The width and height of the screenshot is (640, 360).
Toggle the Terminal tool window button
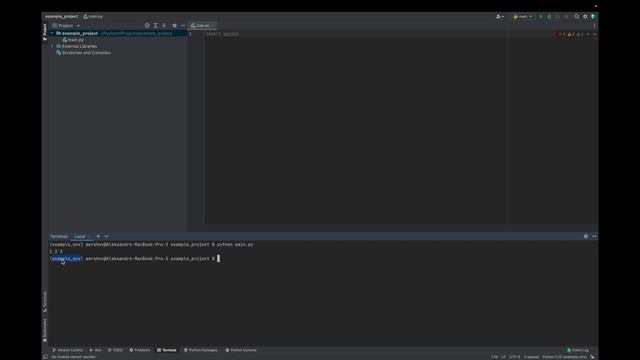[x=167, y=350]
